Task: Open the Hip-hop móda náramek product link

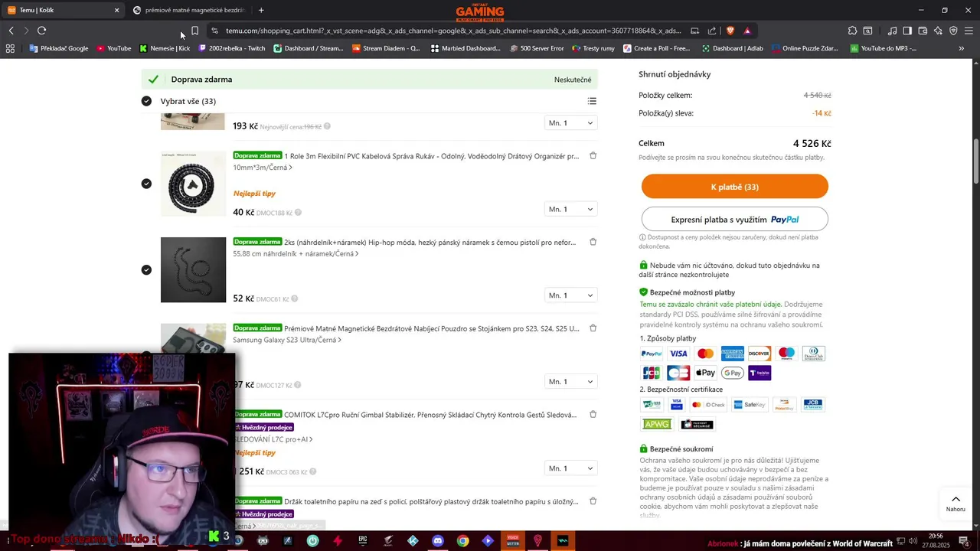Action: [x=430, y=243]
